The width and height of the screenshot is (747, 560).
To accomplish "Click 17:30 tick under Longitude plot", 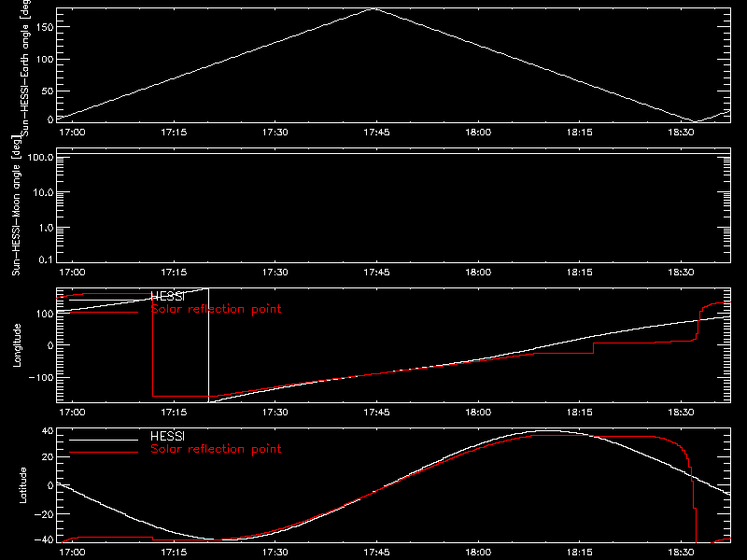I will click(275, 412).
